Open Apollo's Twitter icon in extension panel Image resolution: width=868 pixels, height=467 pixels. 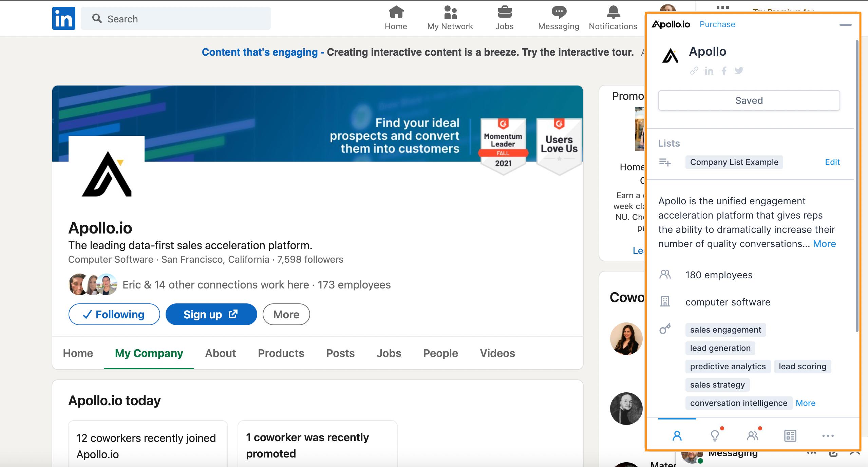pyautogui.click(x=739, y=71)
